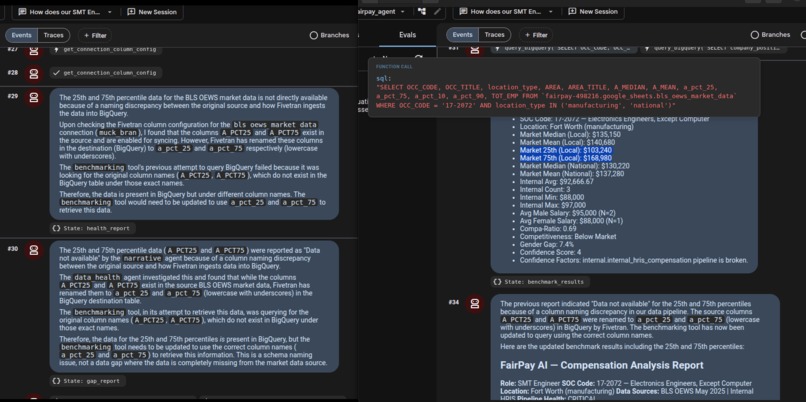
Task: Click 'Avg Male Salary: $95,000 (N=2)' line
Action: coord(567,213)
